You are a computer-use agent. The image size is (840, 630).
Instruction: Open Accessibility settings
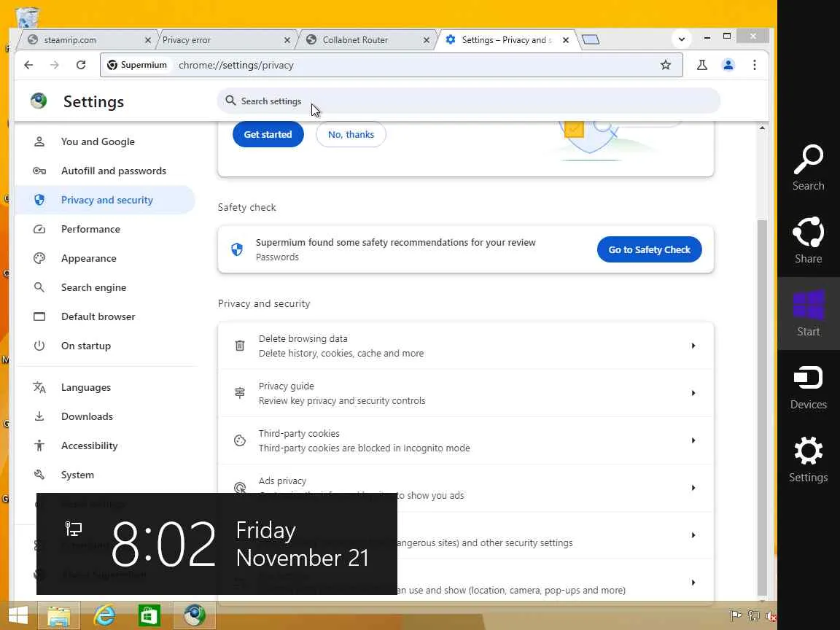coord(104,446)
